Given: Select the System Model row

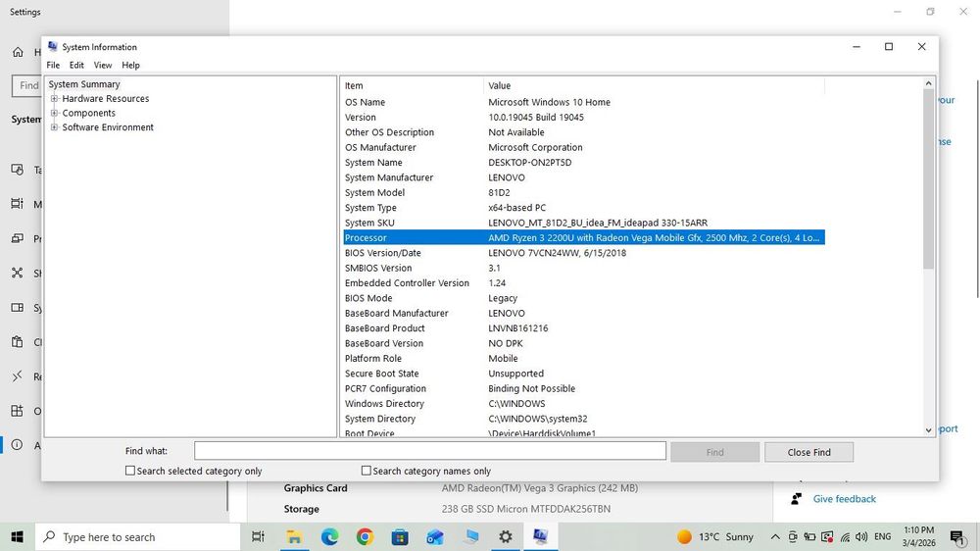Looking at the screenshot, I should (584, 192).
